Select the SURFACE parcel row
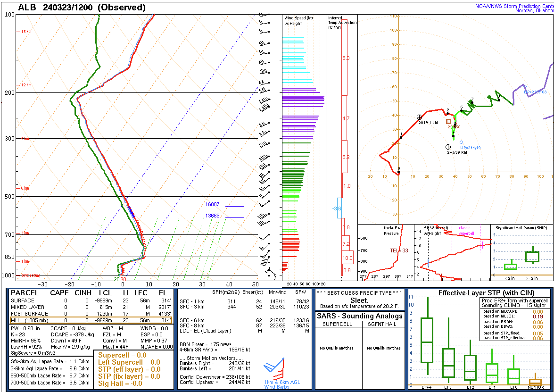The height and width of the screenshot is (392, 554). (91, 300)
